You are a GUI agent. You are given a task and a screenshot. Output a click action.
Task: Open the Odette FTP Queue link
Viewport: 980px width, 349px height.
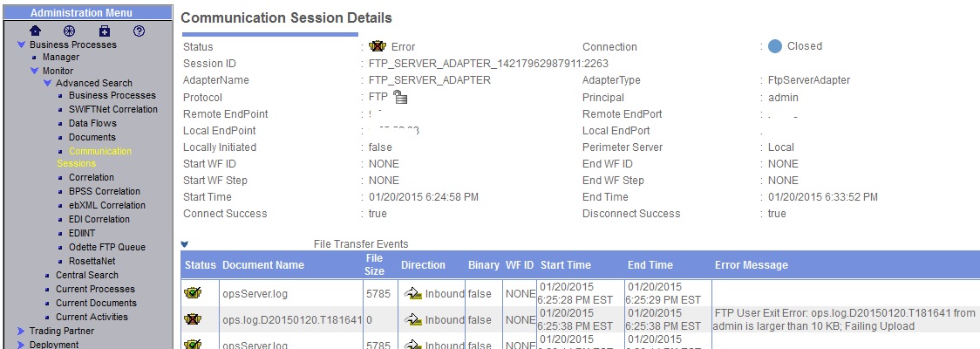(107, 247)
